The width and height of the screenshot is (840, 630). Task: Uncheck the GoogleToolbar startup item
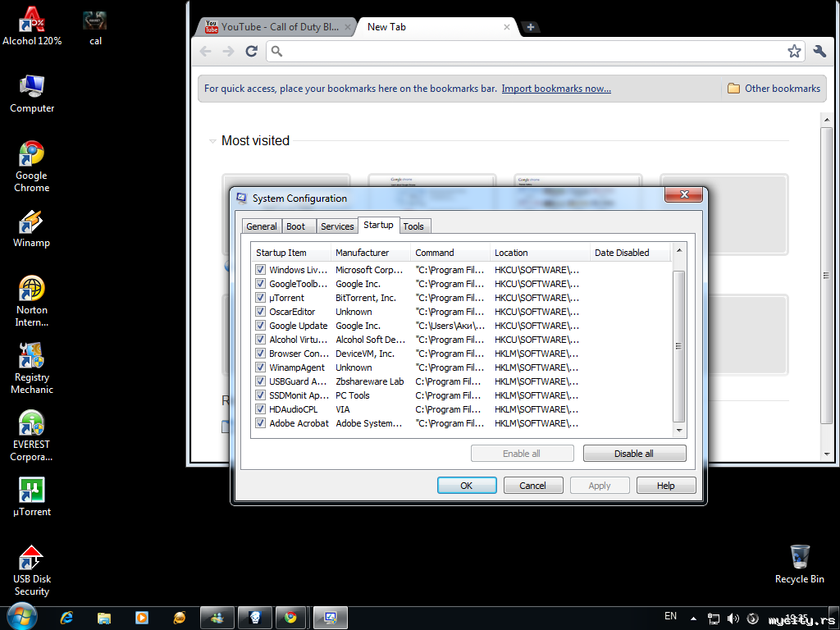260,283
